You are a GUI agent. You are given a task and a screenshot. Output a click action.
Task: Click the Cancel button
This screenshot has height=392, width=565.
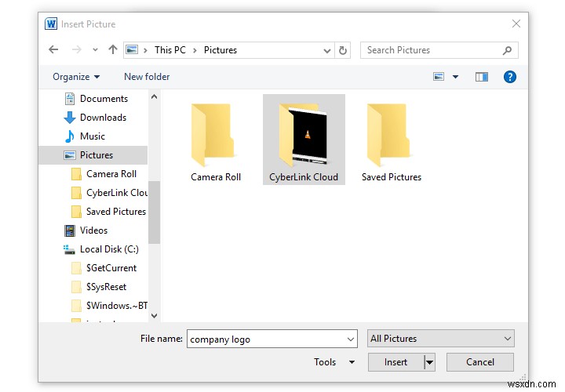[480, 362]
